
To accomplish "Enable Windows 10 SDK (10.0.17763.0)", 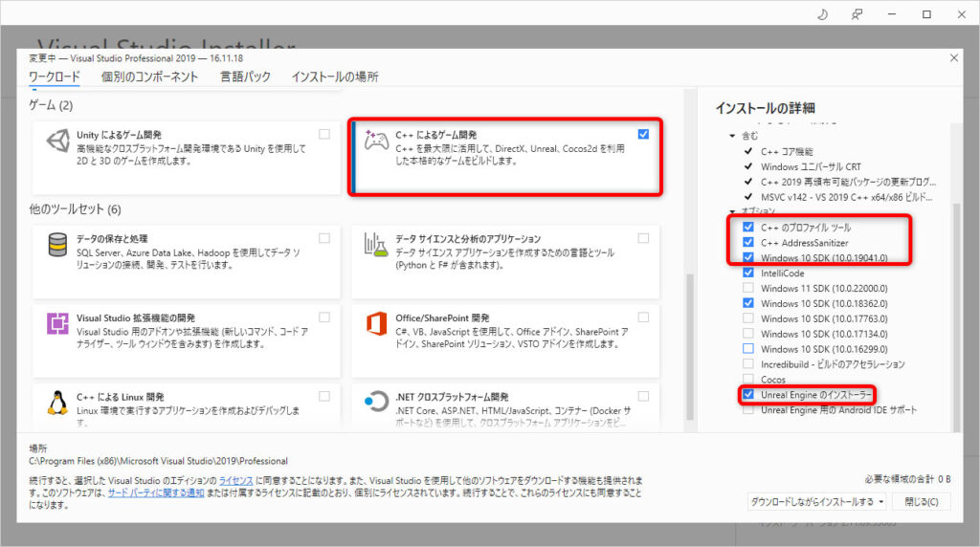I will coord(748,318).
